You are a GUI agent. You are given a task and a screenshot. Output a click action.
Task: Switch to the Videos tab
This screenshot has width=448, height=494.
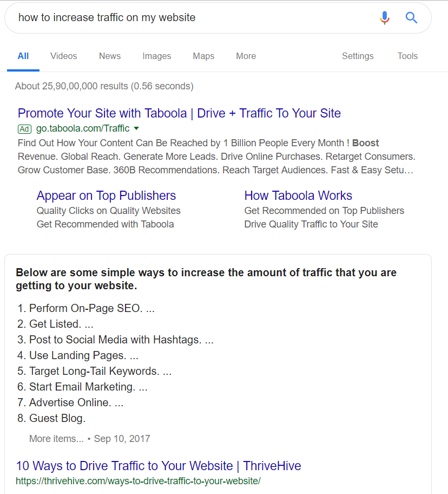64,56
